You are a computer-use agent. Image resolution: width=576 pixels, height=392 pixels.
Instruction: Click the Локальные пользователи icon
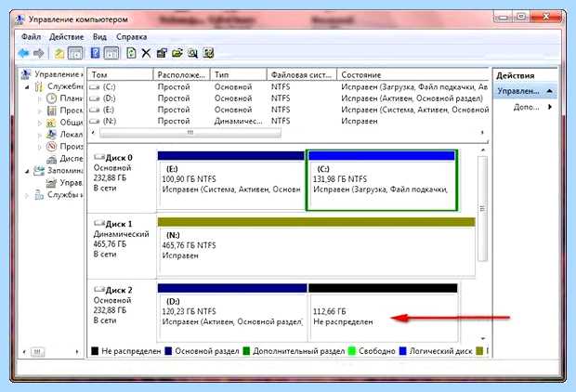[x=51, y=135]
